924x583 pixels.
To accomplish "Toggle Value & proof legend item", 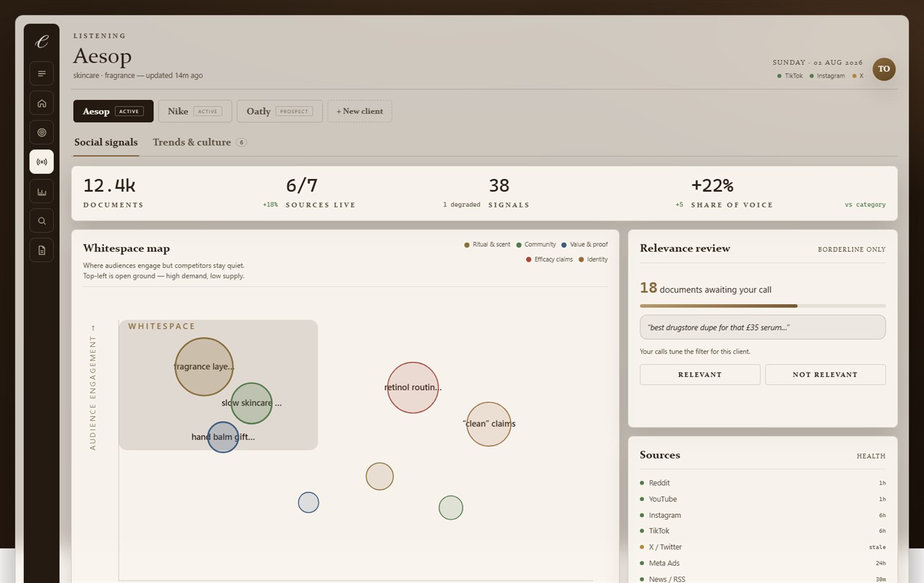I will point(585,244).
